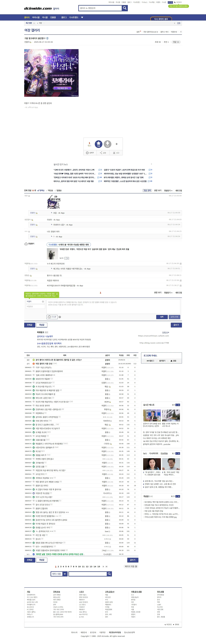The height and width of the screenshot is (644, 206).
Task: Click 로그인 link at top
Action: (x=170, y=2)
